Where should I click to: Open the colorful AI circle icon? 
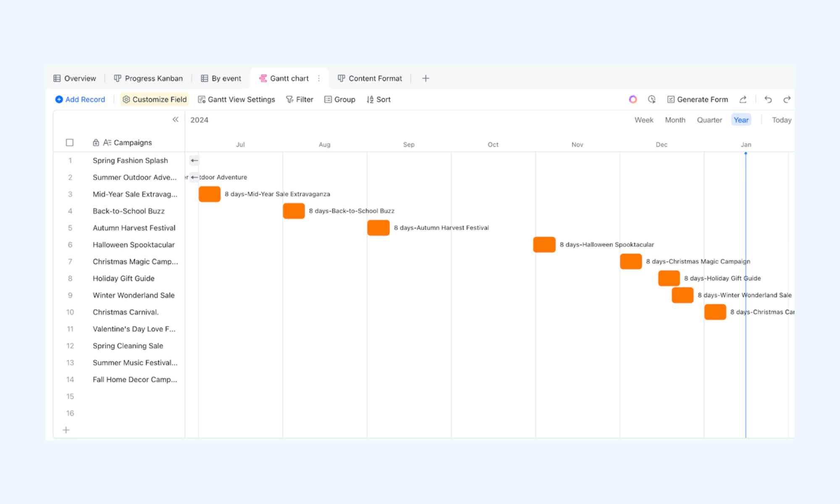(633, 100)
